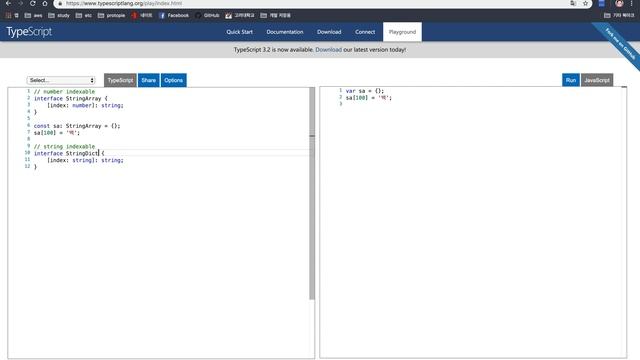Open the etc bookmark folder
This screenshot has width=640, height=360.
(84, 16)
